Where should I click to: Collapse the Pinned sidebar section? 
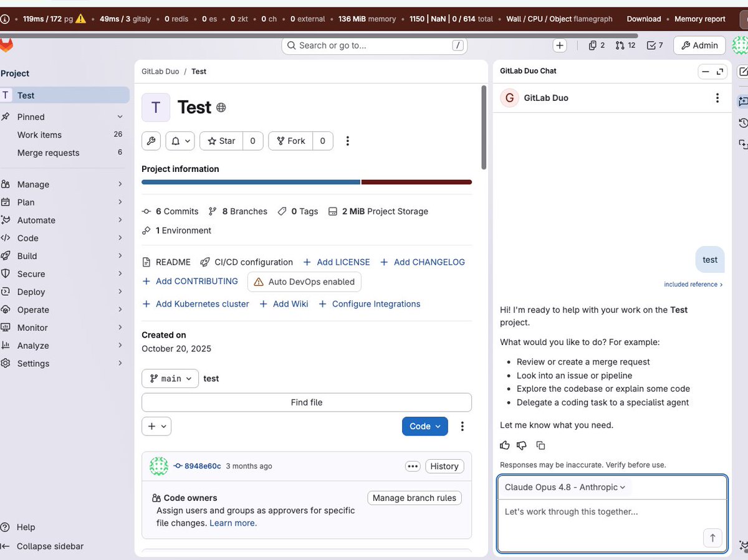(65, 116)
